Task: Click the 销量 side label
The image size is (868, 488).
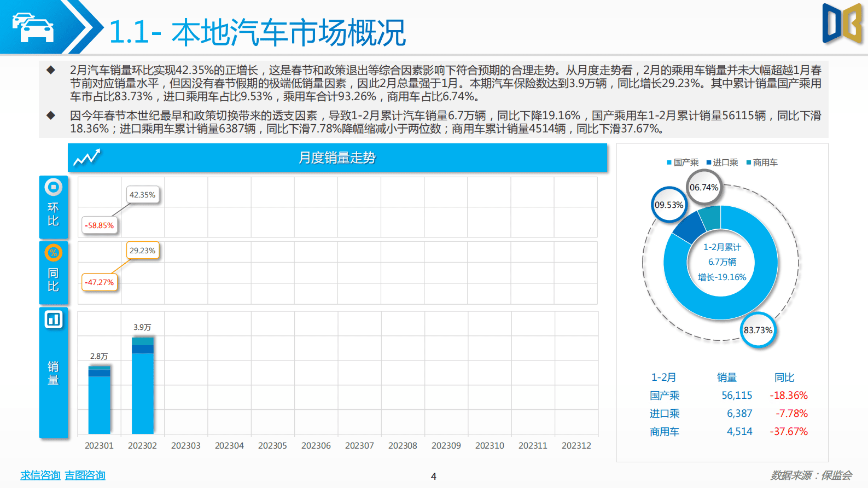Action: pyautogui.click(x=53, y=373)
